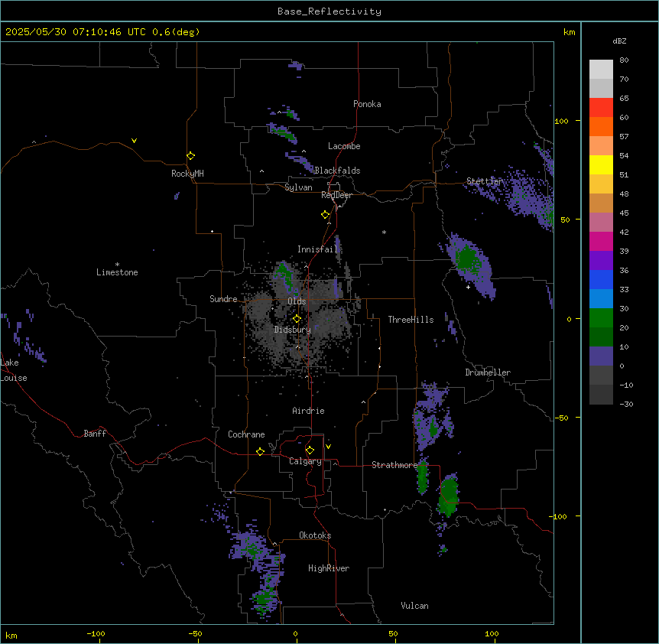Screen dimensions: 659x644
Task: Select the red 65-60 dBZ color swatch
Action: pos(601,107)
